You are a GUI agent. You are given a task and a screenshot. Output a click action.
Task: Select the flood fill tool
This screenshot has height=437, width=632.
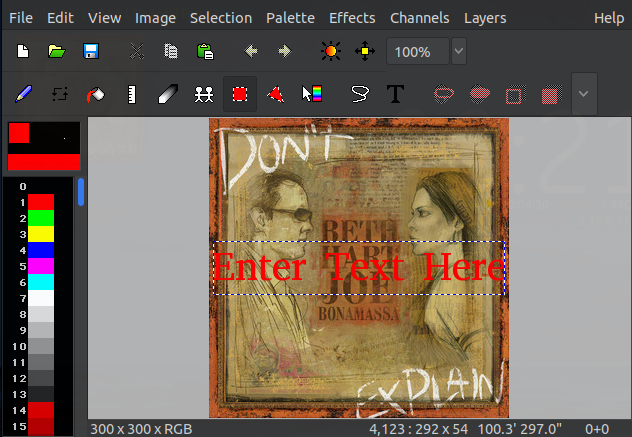coord(96,95)
